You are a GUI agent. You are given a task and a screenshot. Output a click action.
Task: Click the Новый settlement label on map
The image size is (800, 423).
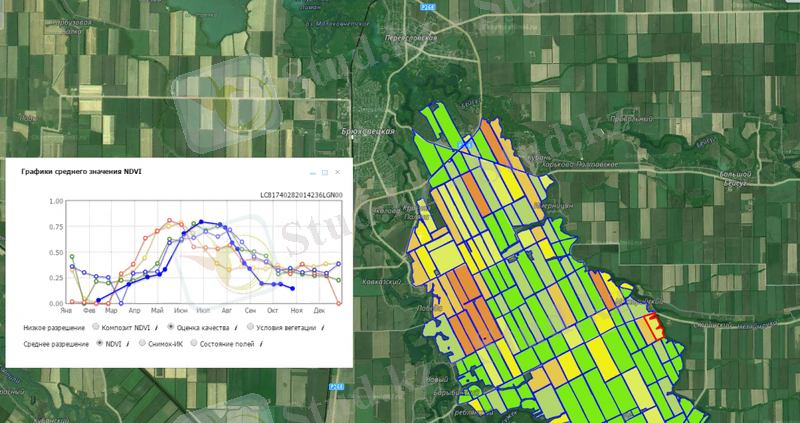[437, 380]
